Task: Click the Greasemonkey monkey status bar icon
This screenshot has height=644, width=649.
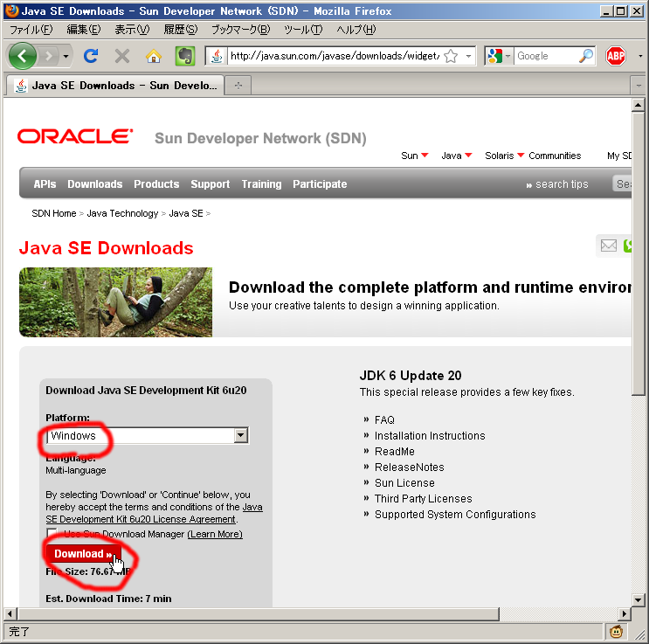Action: pyautogui.click(x=617, y=632)
